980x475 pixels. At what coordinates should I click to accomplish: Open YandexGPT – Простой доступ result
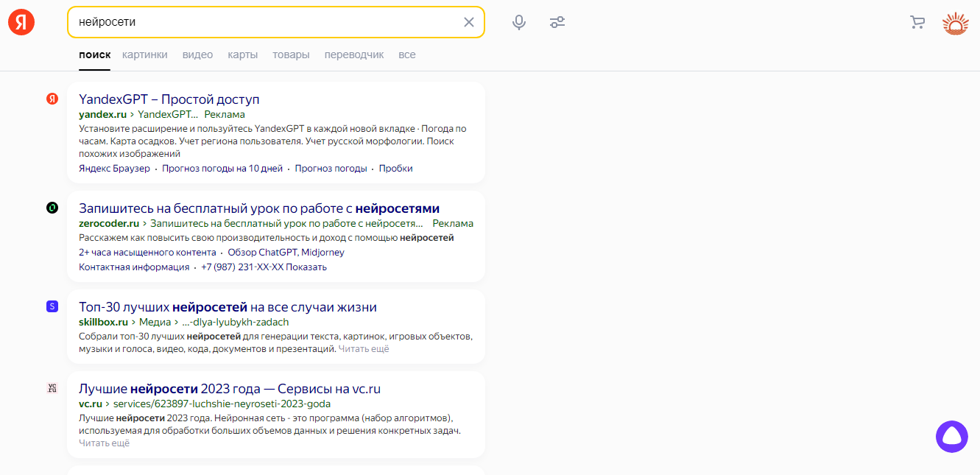pyautogui.click(x=169, y=99)
